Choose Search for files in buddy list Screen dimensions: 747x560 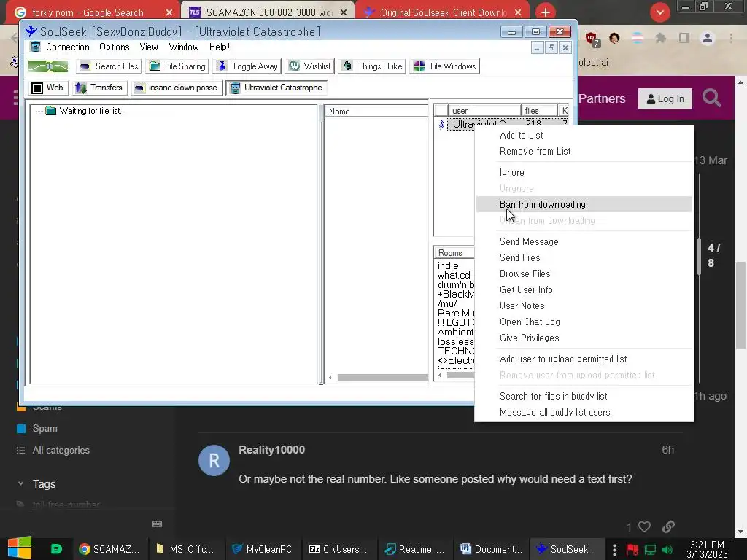(584, 396)
